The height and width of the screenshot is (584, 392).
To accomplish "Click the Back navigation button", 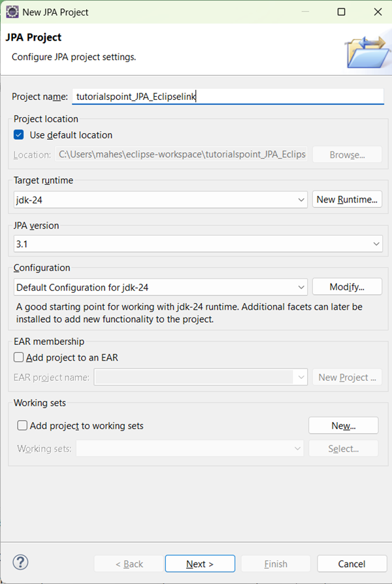I will coord(128,563).
